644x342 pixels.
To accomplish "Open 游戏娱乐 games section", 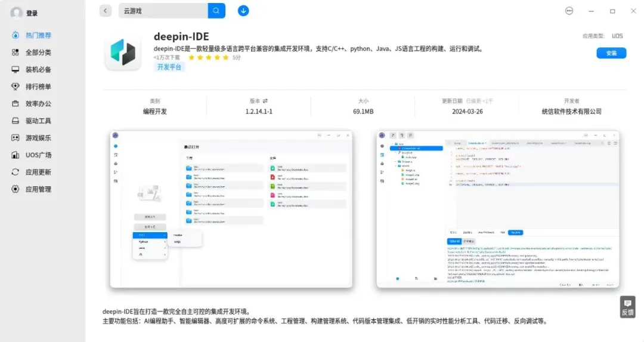I will (x=38, y=138).
